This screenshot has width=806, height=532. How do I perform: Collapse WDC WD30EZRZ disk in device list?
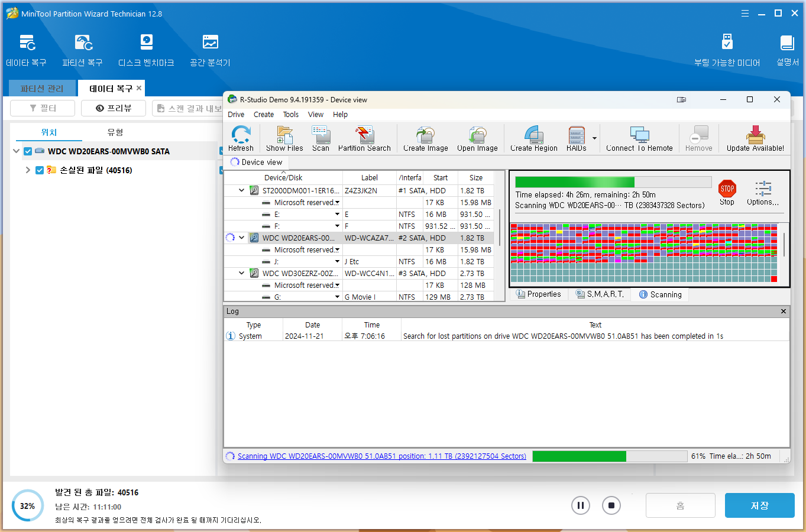(x=241, y=273)
